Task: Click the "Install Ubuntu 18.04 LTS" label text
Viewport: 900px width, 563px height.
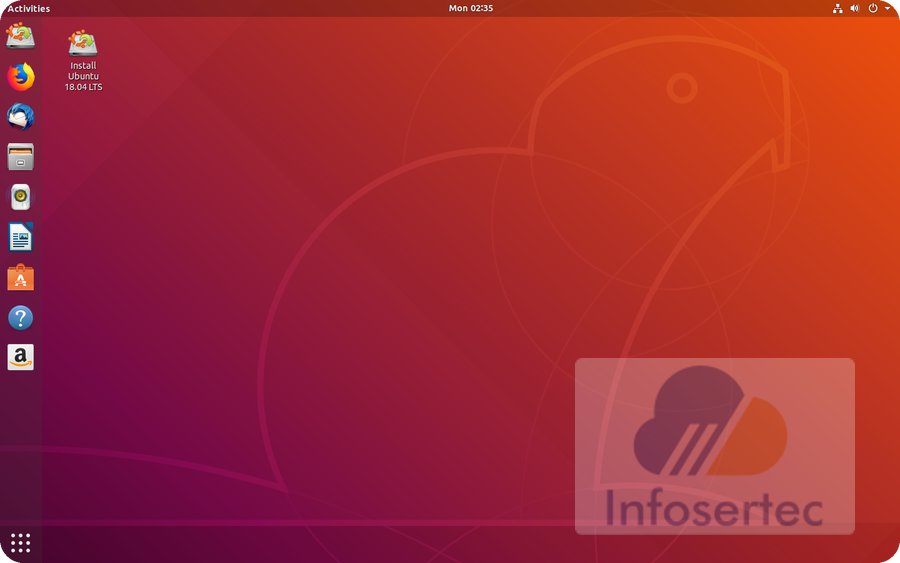Action: click(83, 77)
